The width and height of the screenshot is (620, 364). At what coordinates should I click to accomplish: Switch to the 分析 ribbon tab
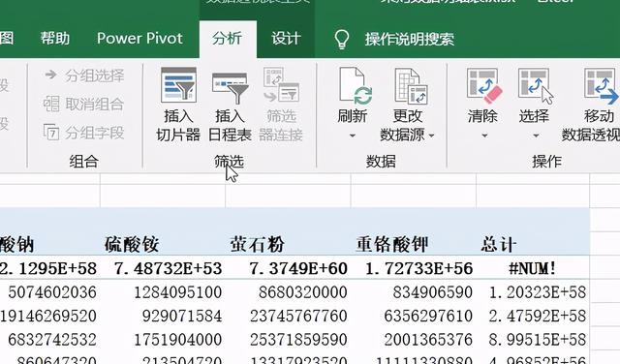tap(228, 39)
